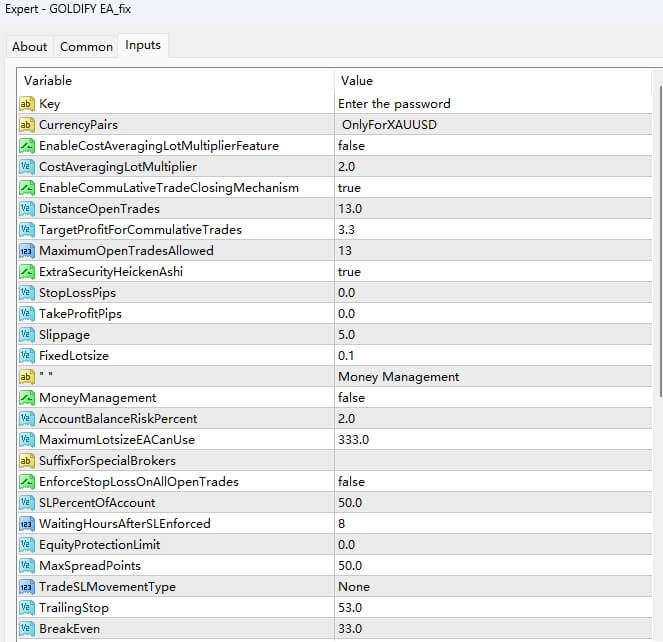Click the boolean icon beside ExtraSecurityHeickenAshi
Viewport: 663px width, 642px height.
pos(26,272)
